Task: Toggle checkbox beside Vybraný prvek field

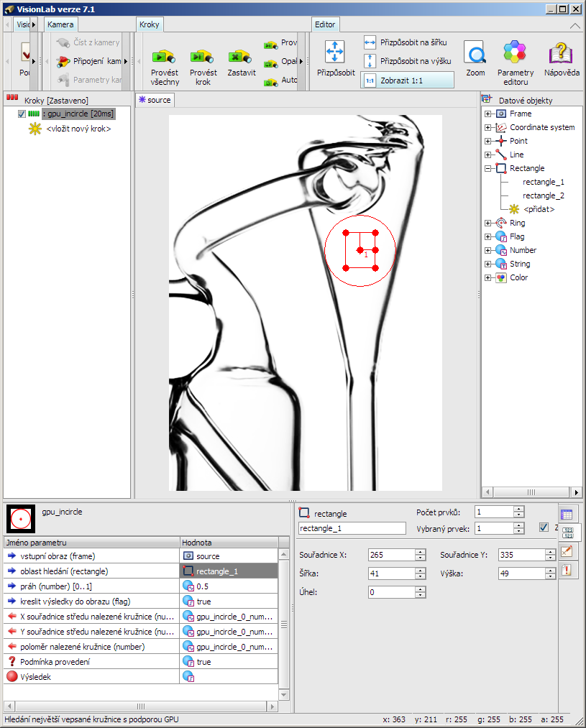Action: [x=544, y=527]
